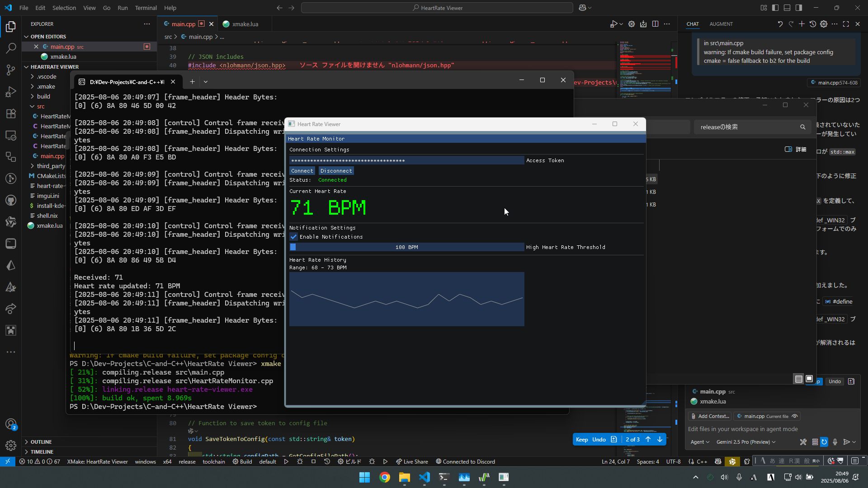Open the Source Control view
Screen dimensions: 868x488
click(x=11, y=70)
